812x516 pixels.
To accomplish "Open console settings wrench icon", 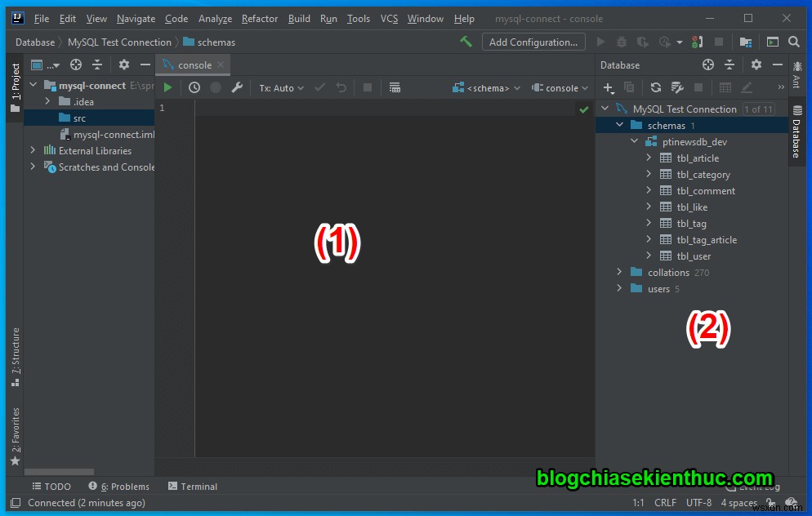I will pos(237,87).
